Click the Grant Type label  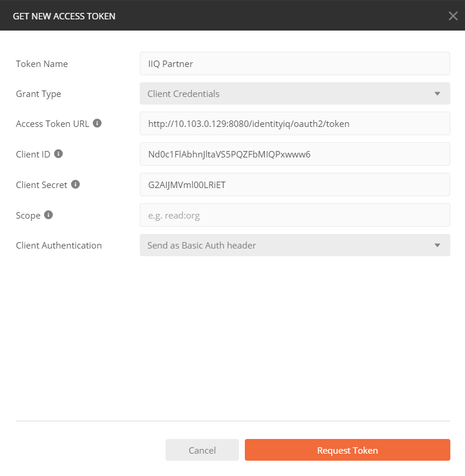click(x=38, y=94)
